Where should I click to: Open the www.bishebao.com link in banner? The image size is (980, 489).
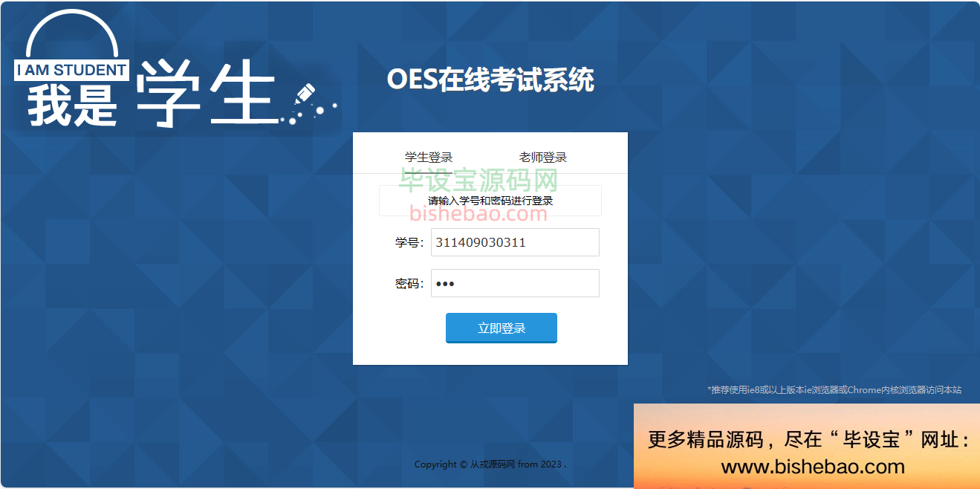tap(813, 467)
